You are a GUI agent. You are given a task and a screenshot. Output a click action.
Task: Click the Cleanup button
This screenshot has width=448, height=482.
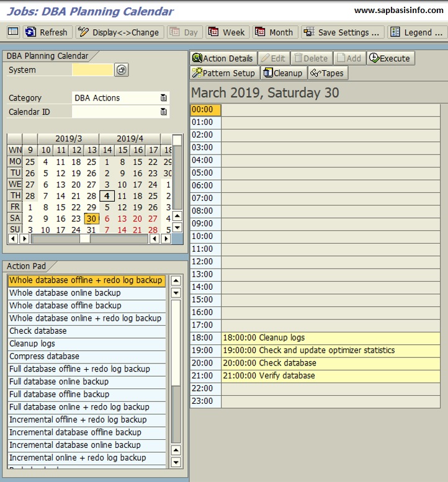click(283, 73)
